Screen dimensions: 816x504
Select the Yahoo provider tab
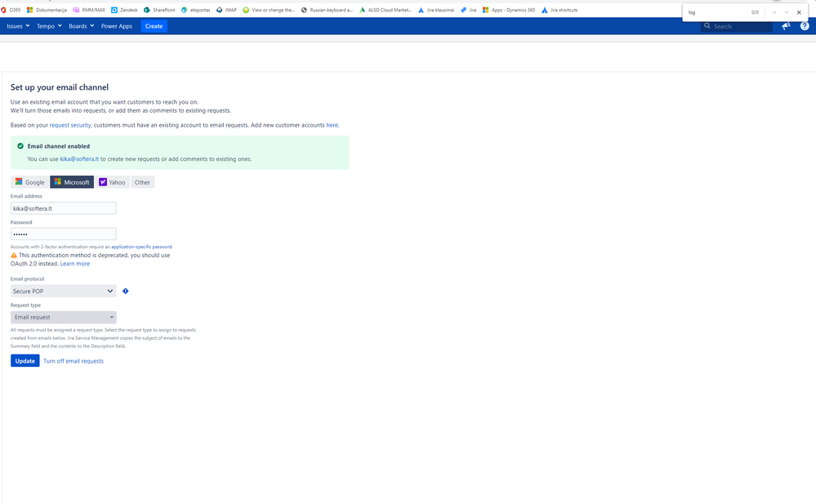[x=112, y=182]
